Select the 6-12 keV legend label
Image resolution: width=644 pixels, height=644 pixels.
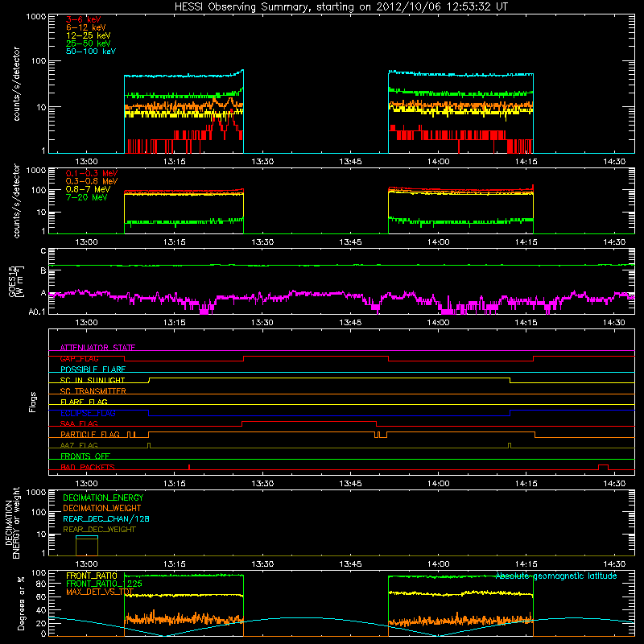[x=86, y=27]
